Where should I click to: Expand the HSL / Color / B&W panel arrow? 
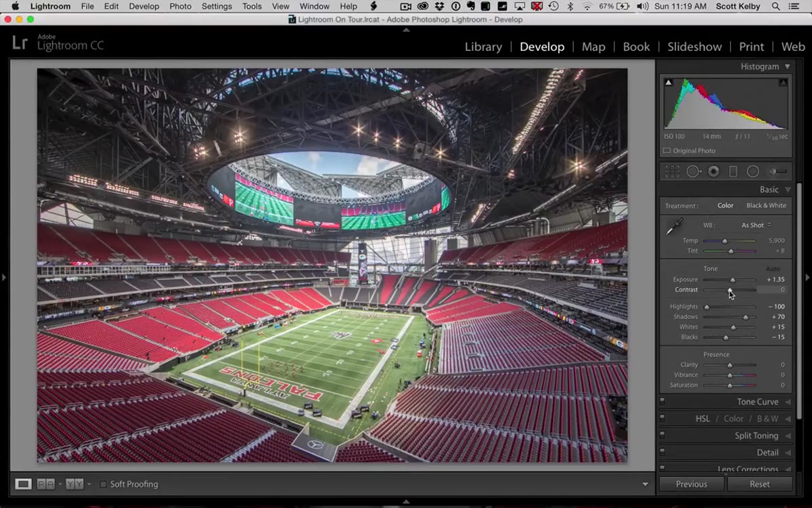click(x=788, y=419)
